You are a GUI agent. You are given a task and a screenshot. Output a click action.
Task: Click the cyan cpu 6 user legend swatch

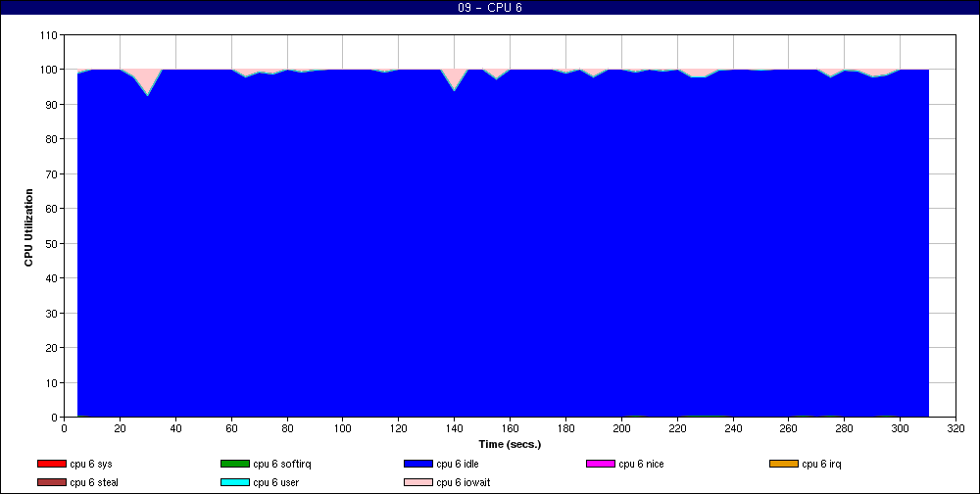click(x=235, y=483)
